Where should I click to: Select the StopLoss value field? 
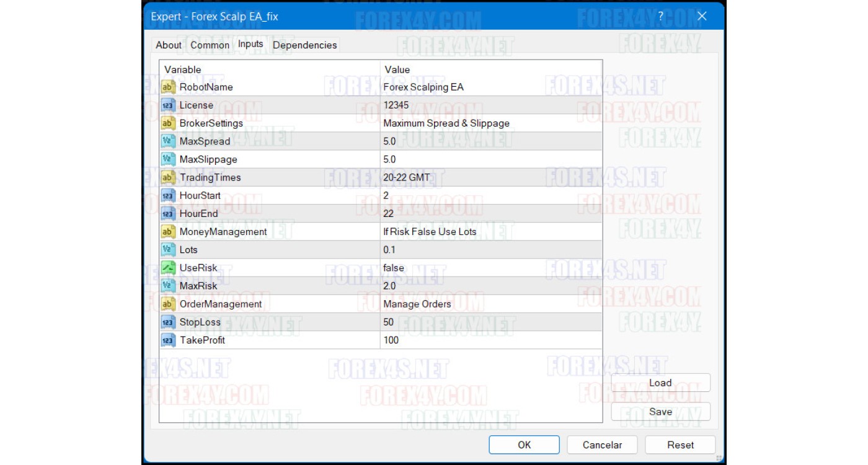point(490,322)
